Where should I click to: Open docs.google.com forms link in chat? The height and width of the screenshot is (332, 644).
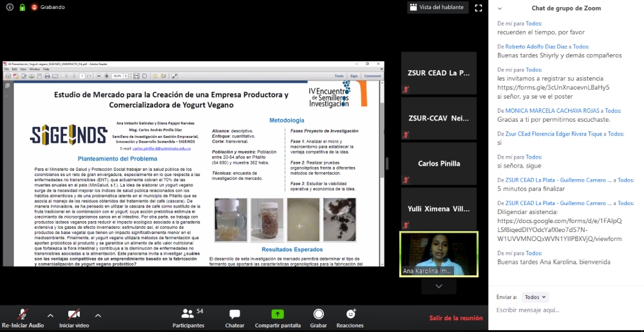560,229
